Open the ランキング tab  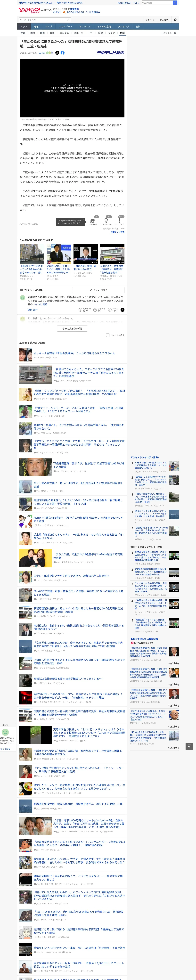pyautogui.click(x=123, y=27)
